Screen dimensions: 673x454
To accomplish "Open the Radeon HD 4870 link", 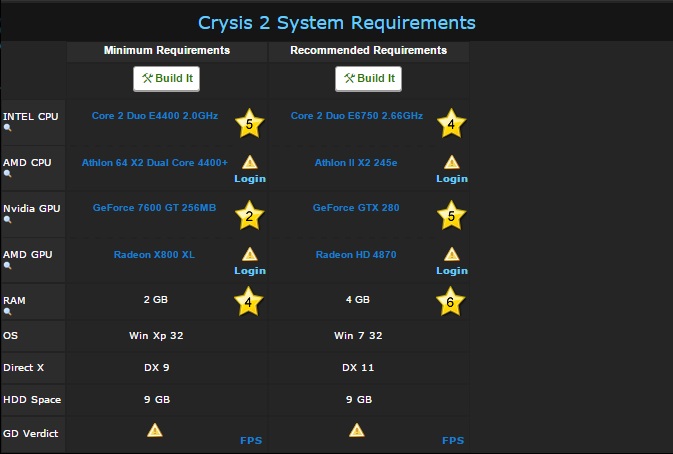I will click(356, 254).
